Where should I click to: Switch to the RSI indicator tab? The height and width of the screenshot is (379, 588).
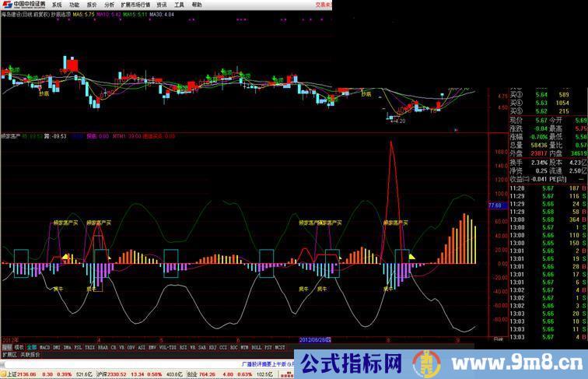tap(181, 347)
